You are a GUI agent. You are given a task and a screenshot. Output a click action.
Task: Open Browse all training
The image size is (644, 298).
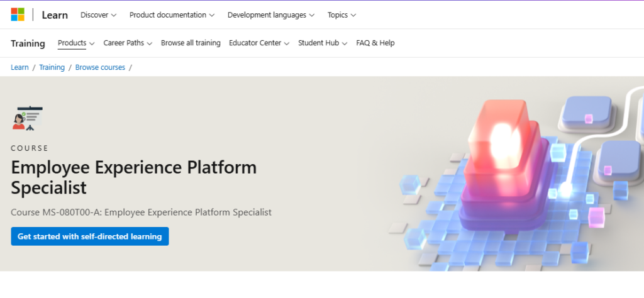tap(191, 43)
